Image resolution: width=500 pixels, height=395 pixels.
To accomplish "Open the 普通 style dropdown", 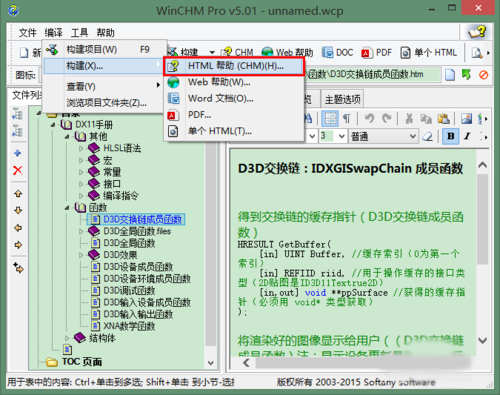I will pyautogui.click(x=383, y=136).
